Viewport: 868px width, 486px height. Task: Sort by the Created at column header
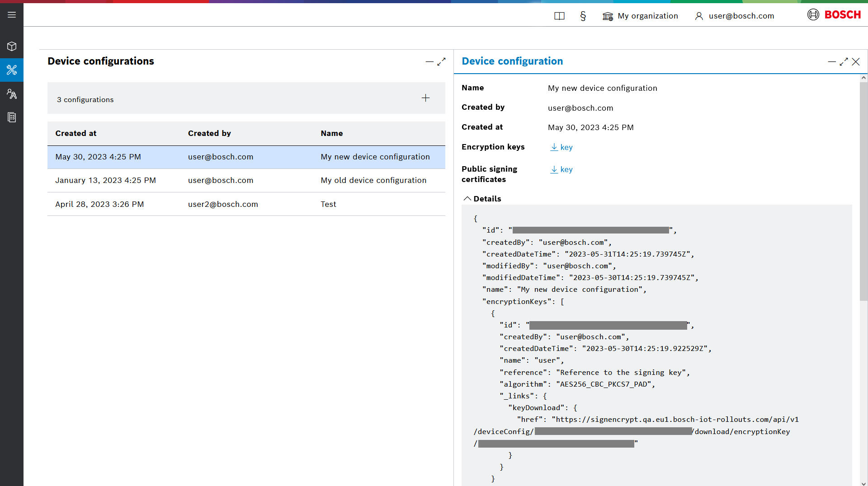(76, 133)
